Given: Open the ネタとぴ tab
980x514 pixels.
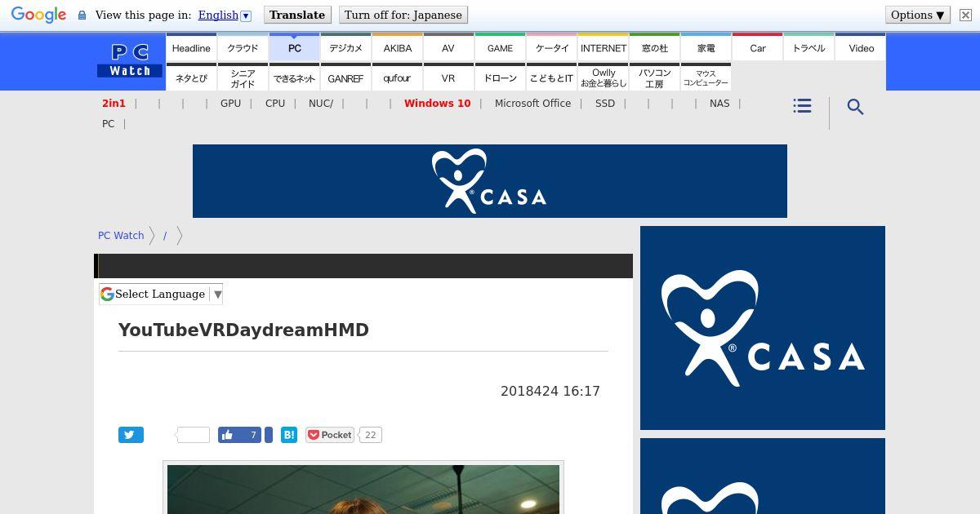Looking at the screenshot, I should tap(191, 78).
